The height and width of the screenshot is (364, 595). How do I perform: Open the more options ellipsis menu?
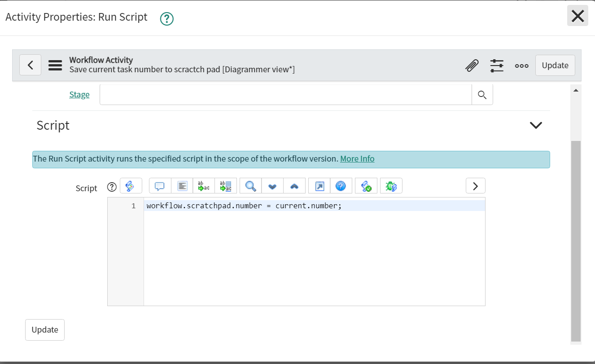click(521, 66)
